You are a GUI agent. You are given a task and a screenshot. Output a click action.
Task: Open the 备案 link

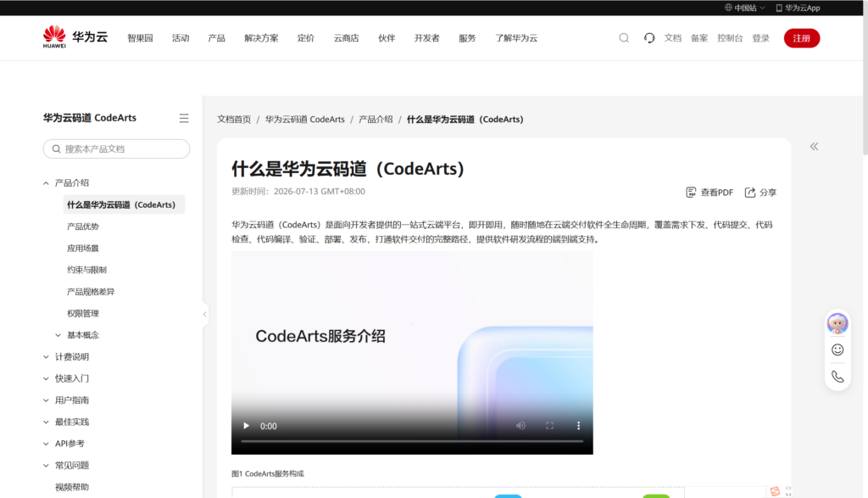click(699, 38)
